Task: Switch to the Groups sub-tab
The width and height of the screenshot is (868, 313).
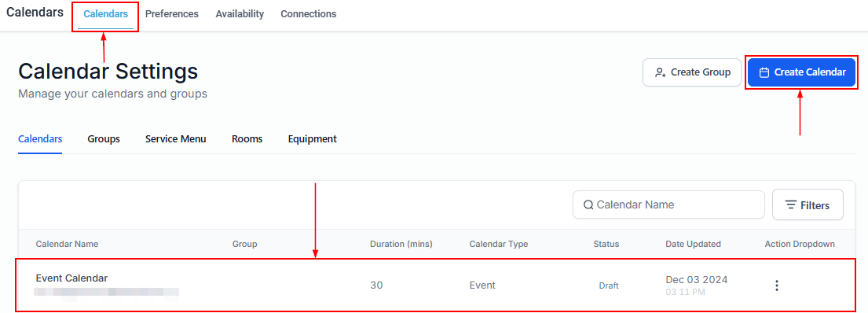Action: (x=104, y=139)
